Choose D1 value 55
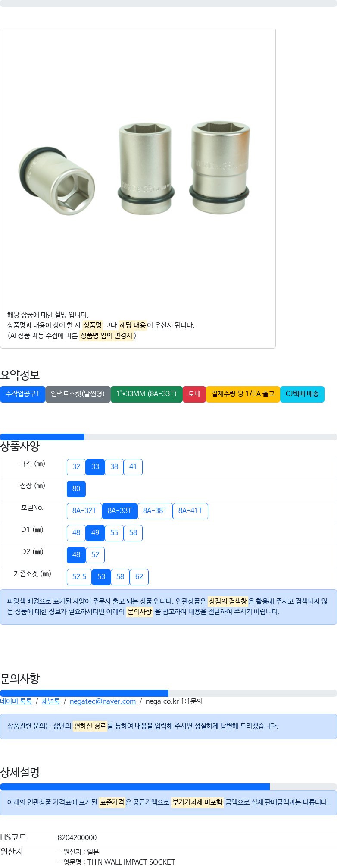This screenshot has height=868, width=337. click(114, 533)
